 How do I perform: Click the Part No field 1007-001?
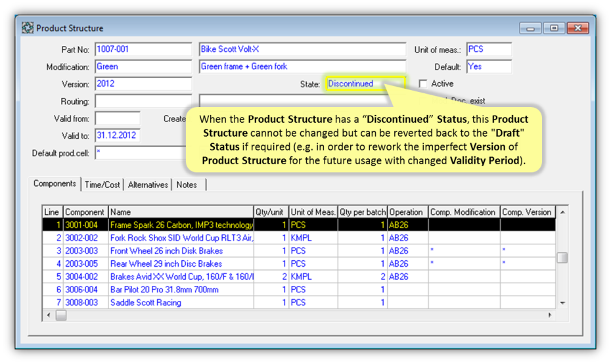(143, 49)
